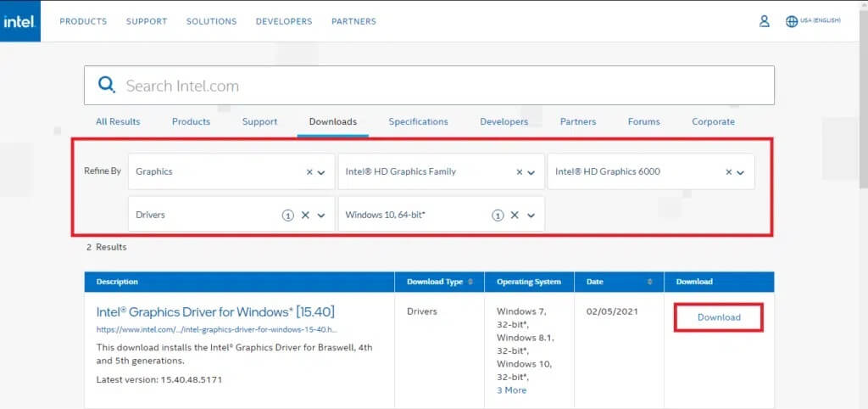Select the Downloads tab
This screenshot has height=409, width=868.
[x=332, y=121]
